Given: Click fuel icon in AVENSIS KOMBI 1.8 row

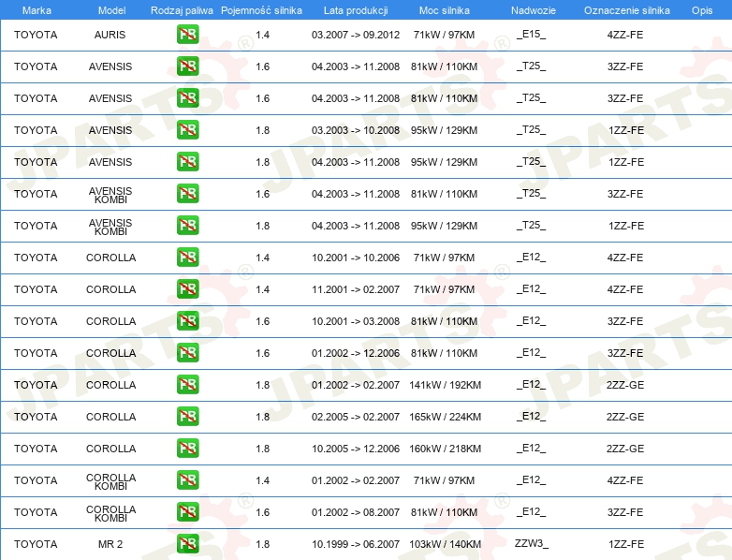Looking at the screenshot, I should pyautogui.click(x=187, y=225).
